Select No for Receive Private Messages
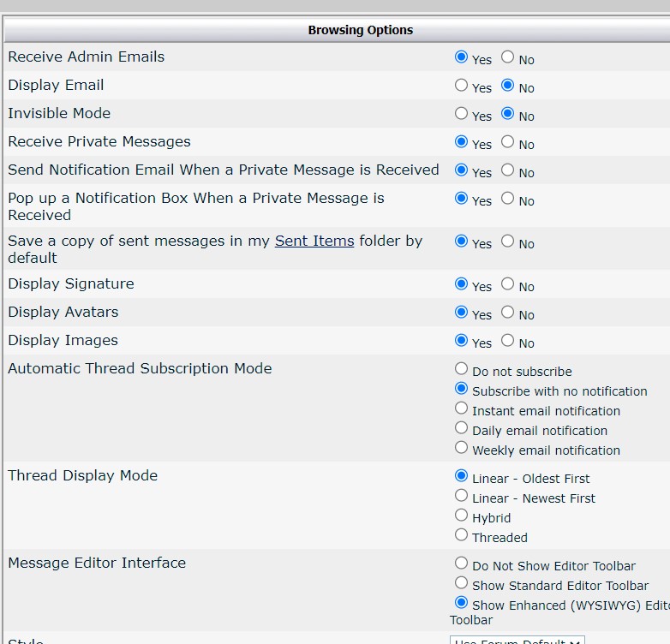This screenshot has height=644, width=670. 508,142
